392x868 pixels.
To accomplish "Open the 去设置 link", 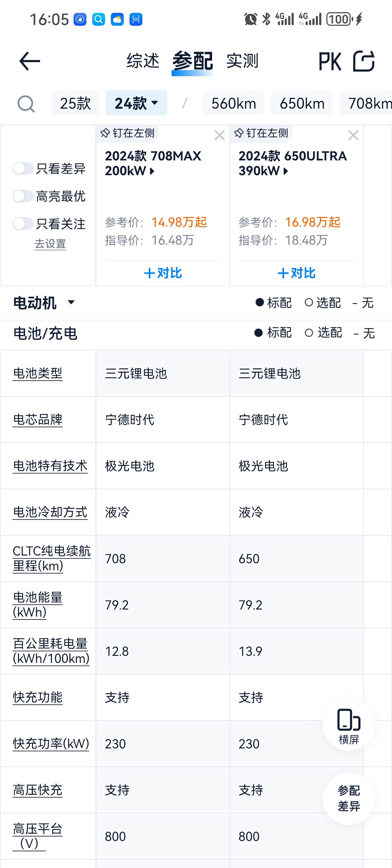I will [x=50, y=244].
